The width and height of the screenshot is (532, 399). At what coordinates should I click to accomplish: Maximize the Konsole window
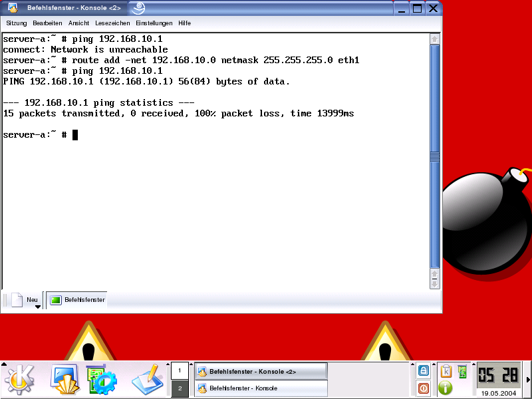[418, 8]
